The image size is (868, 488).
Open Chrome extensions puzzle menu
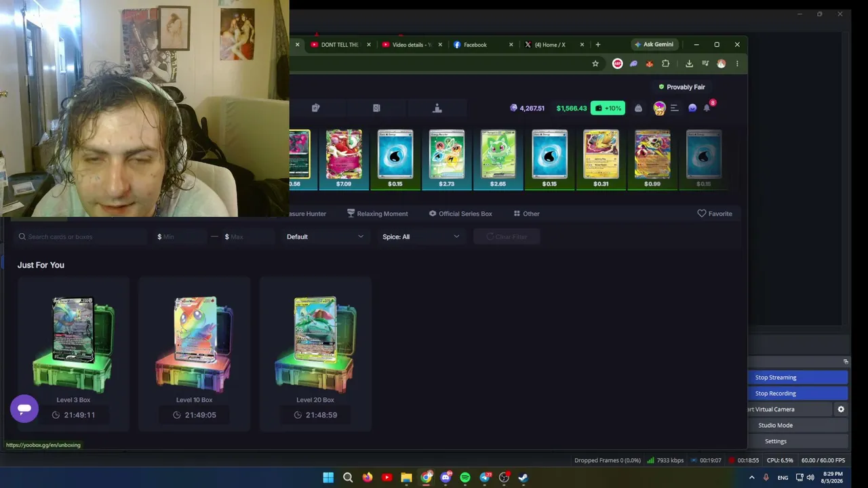pos(666,64)
